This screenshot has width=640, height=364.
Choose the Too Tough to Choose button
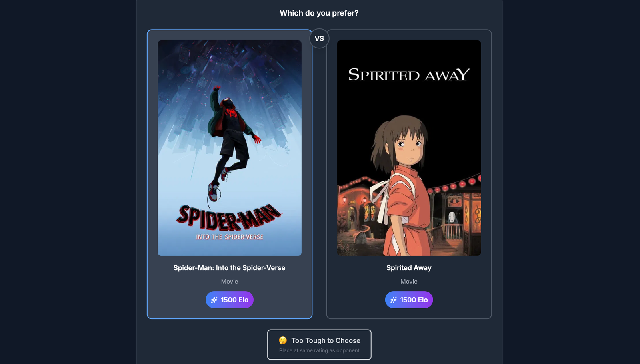point(319,344)
